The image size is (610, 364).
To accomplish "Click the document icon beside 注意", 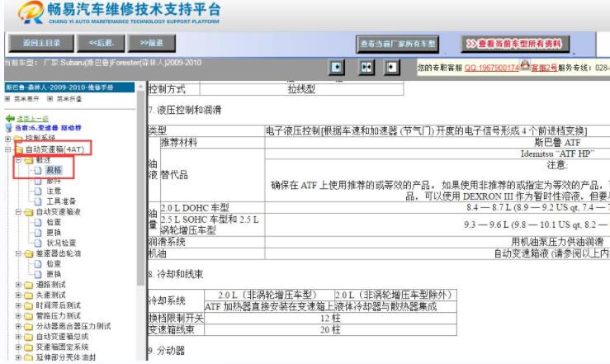I will [x=38, y=191].
